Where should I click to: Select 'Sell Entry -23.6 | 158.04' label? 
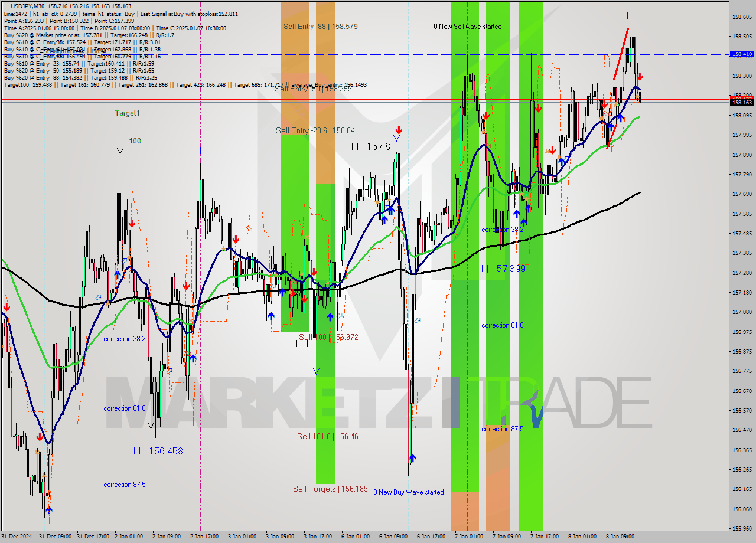click(315, 130)
